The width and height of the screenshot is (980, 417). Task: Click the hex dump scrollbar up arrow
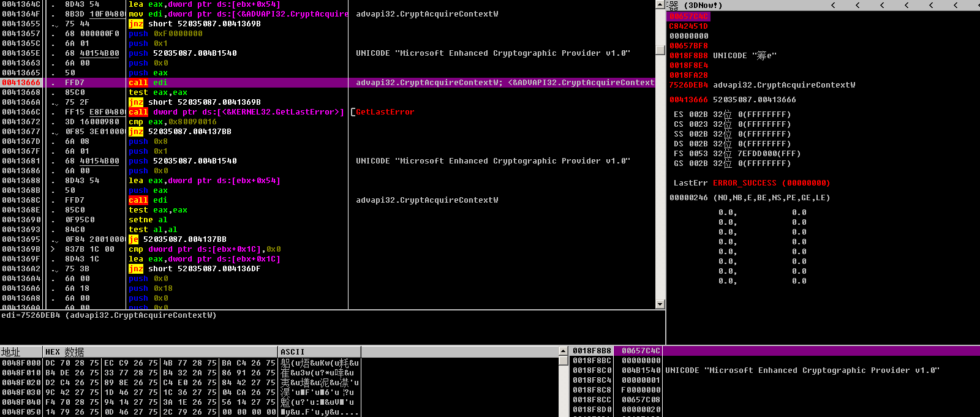[563, 351]
